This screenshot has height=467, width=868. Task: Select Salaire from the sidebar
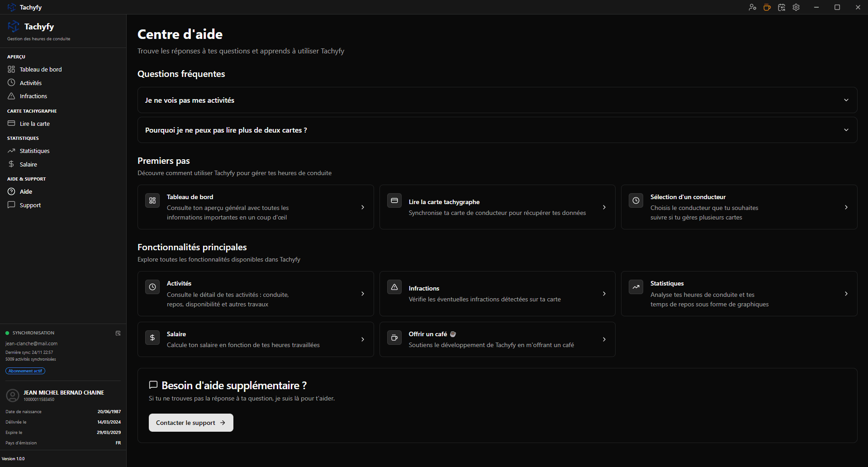pyautogui.click(x=28, y=164)
